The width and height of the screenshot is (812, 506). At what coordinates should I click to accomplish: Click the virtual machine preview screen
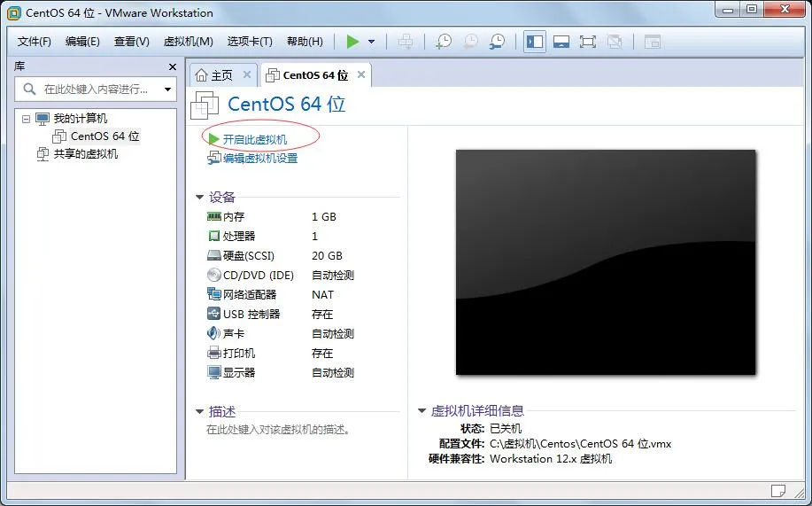tap(606, 261)
